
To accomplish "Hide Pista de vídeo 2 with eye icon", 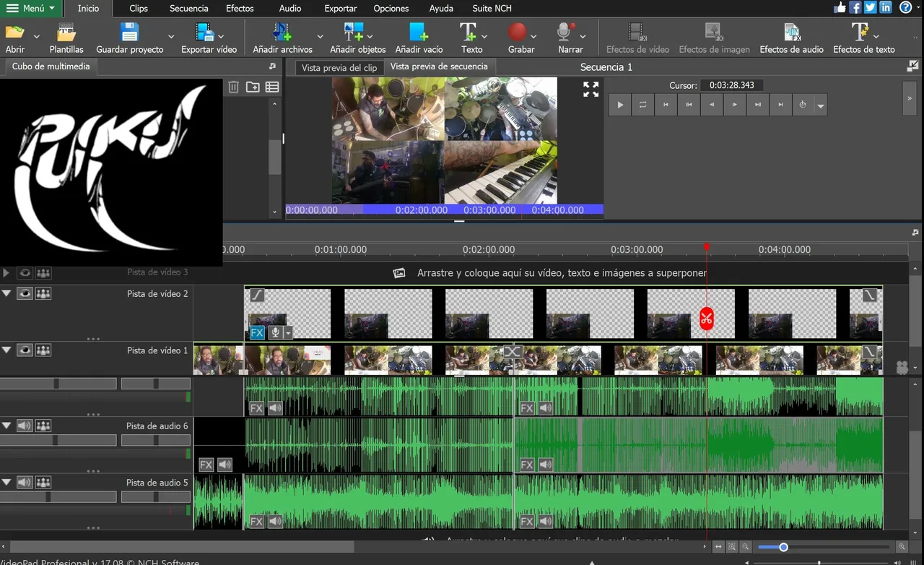I will click(x=25, y=293).
